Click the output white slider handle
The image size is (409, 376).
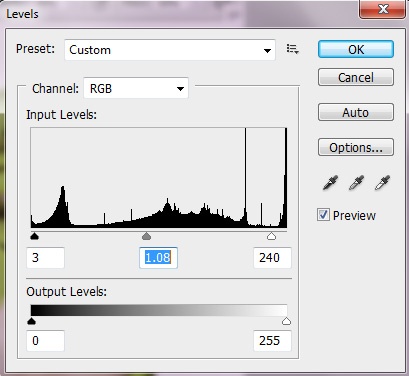click(286, 321)
